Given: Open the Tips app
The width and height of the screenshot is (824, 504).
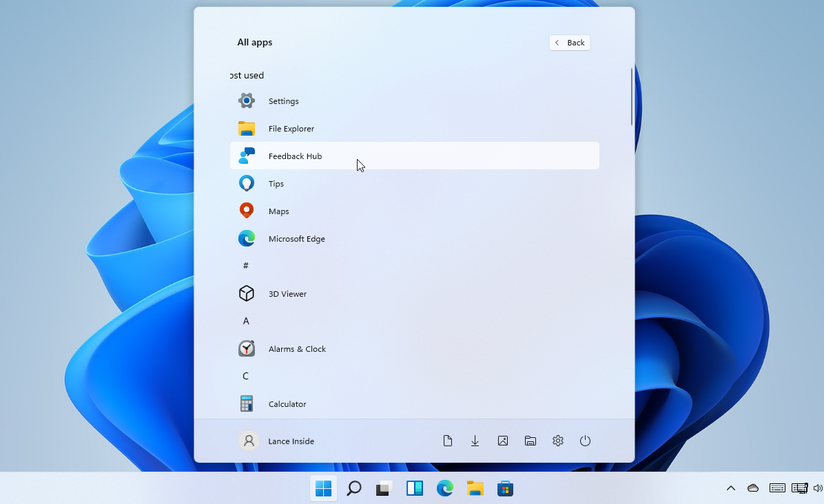Looking at the screenshot, I should pyautogui.click(x=414, y=184).
